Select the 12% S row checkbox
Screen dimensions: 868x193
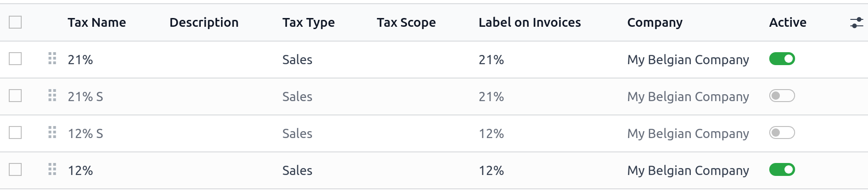tap(15, 133)
